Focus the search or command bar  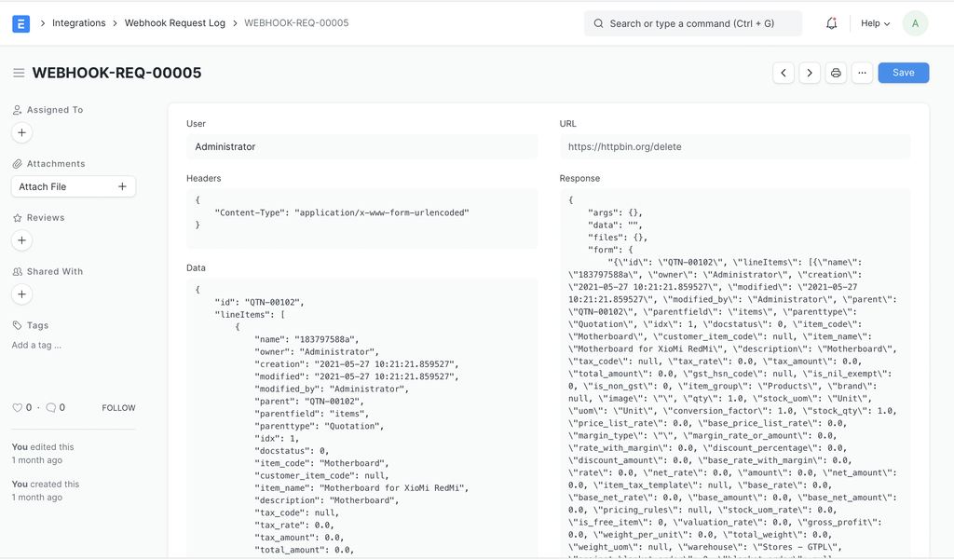[693, 23]
